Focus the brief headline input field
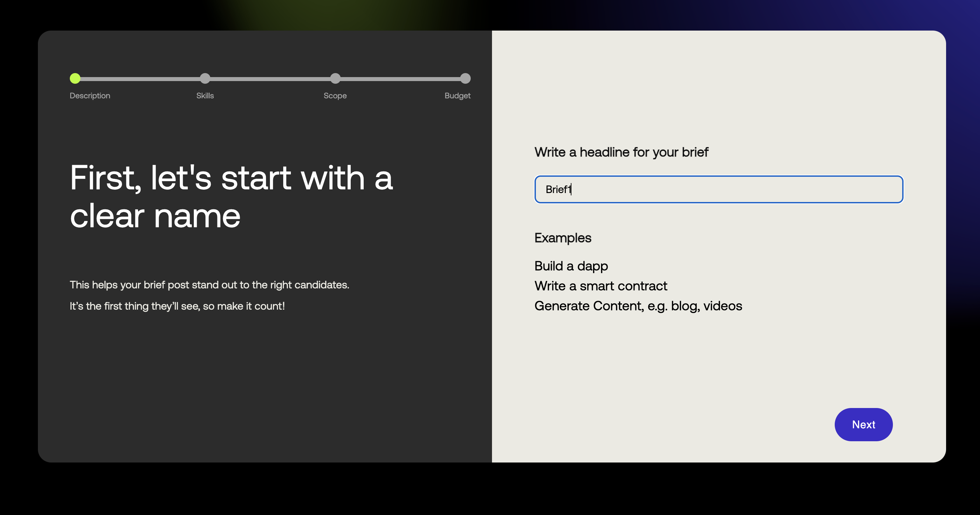 pyautogui.click(x=719, y=189)
